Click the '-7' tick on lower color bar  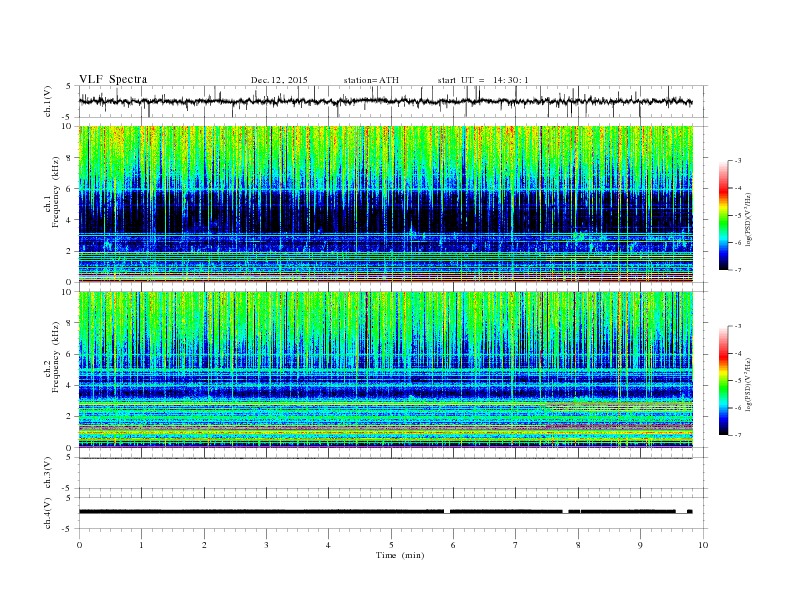tap(738, 435)
